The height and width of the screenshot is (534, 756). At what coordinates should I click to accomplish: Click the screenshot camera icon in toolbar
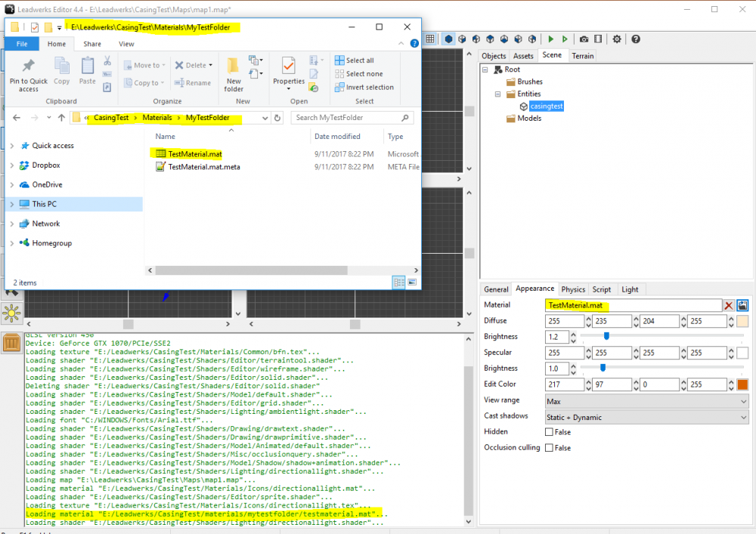[x=584, y=39]
